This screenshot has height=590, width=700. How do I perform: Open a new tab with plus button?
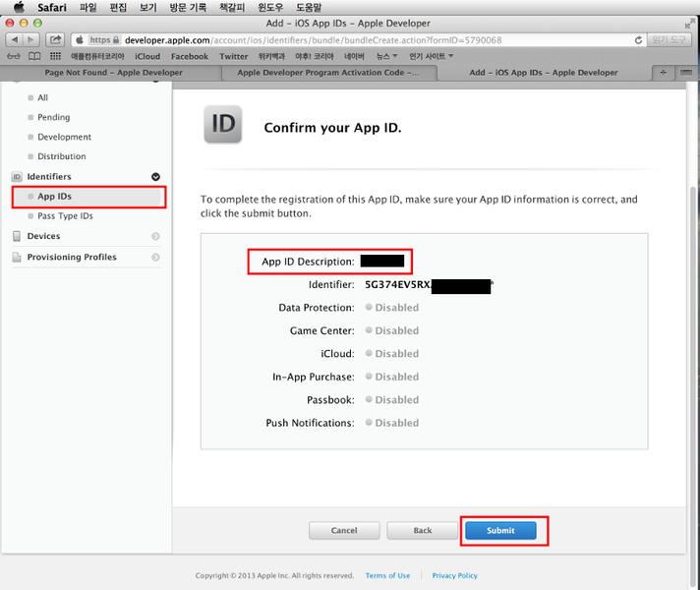tap(662, 73)
